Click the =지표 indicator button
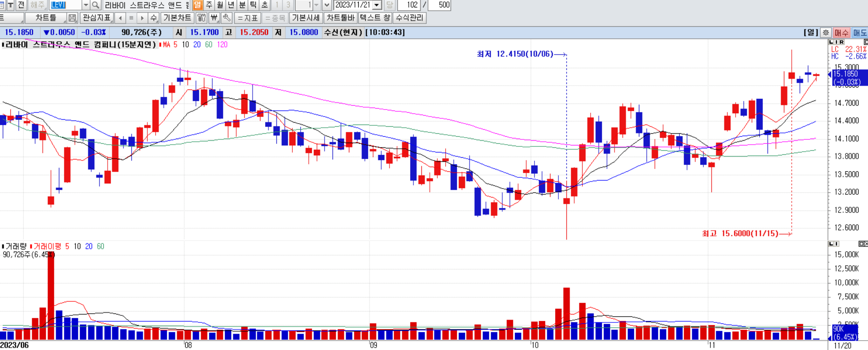The width and height of the screenshot is (868, 350). click(247, 18)
